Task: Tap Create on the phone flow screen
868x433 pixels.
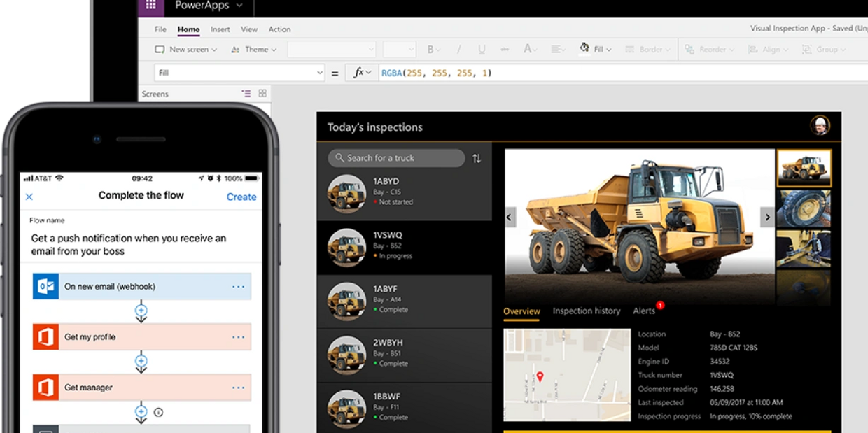Action: 241,197
